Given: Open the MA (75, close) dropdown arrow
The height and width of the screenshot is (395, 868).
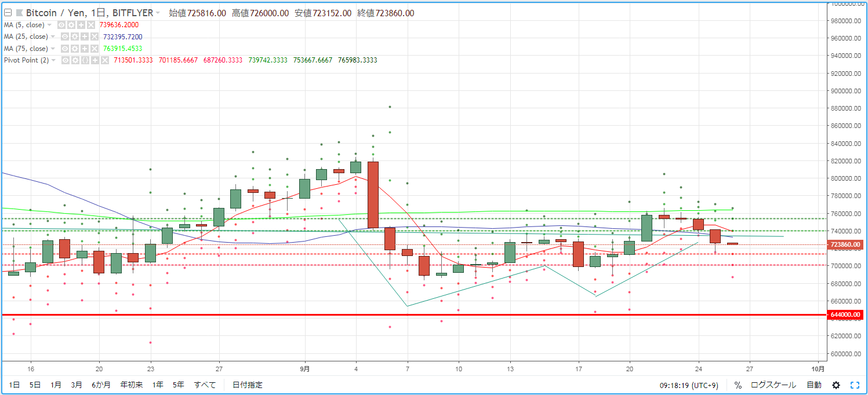Looking at the screenshot, I should [53, 49].
